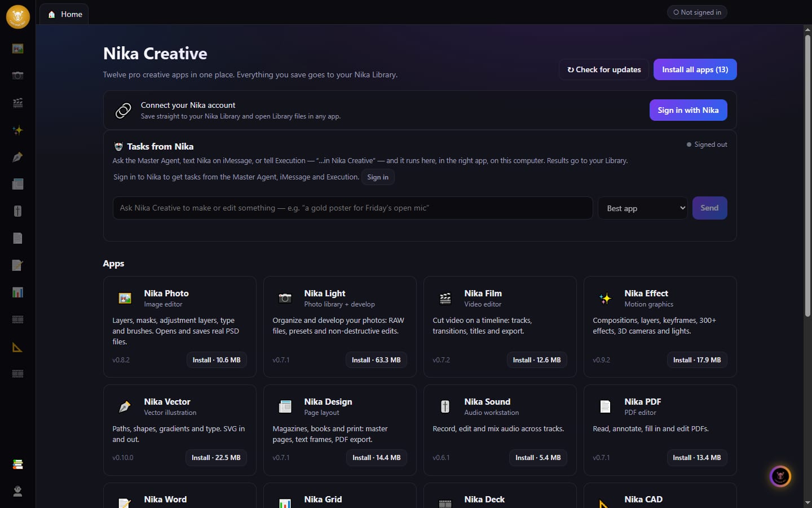Click the Nika Effect card title

(646, 294)
